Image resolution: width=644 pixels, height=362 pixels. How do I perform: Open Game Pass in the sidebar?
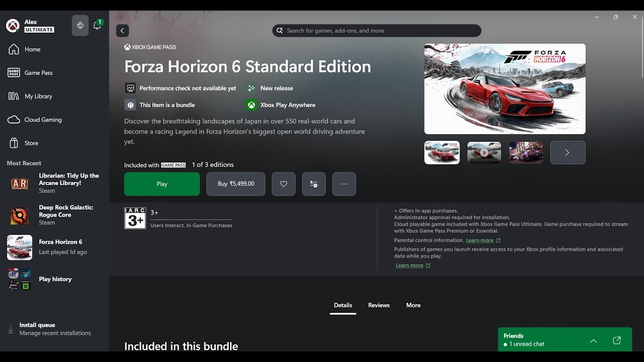point(54,73)
